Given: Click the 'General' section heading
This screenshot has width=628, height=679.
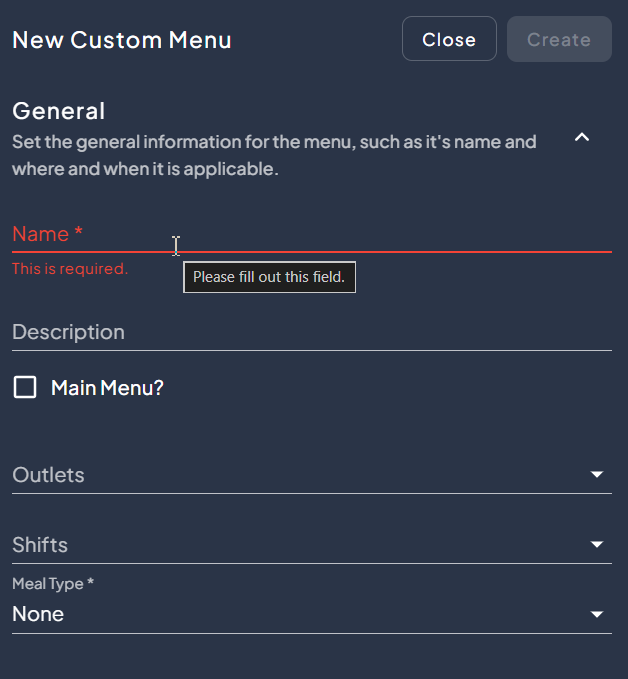Looking at the screenshot, I should [58, 111].
